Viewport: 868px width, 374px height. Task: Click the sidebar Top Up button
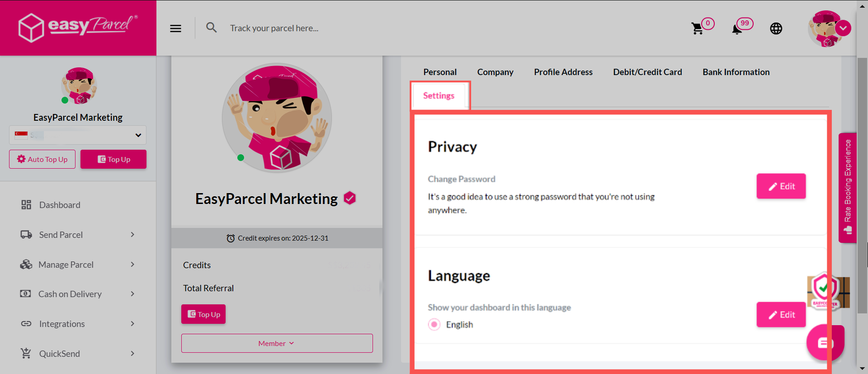(x=113, y=159)
